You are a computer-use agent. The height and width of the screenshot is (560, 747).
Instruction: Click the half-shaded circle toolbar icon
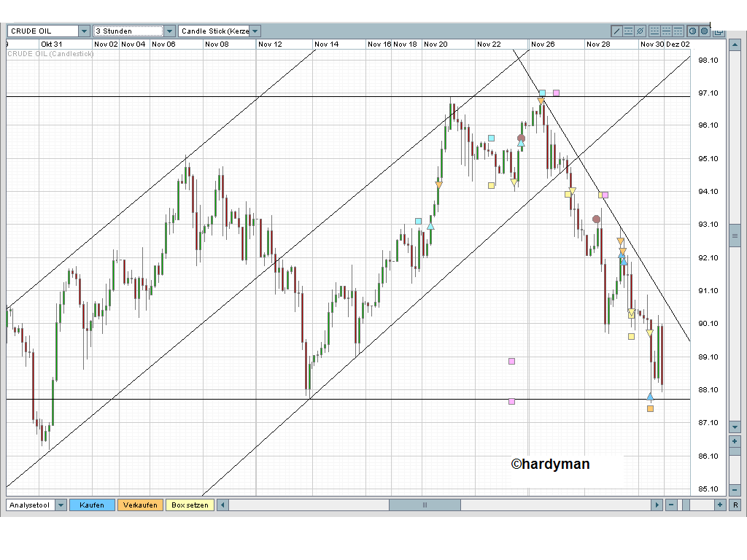tap(692, 31)
